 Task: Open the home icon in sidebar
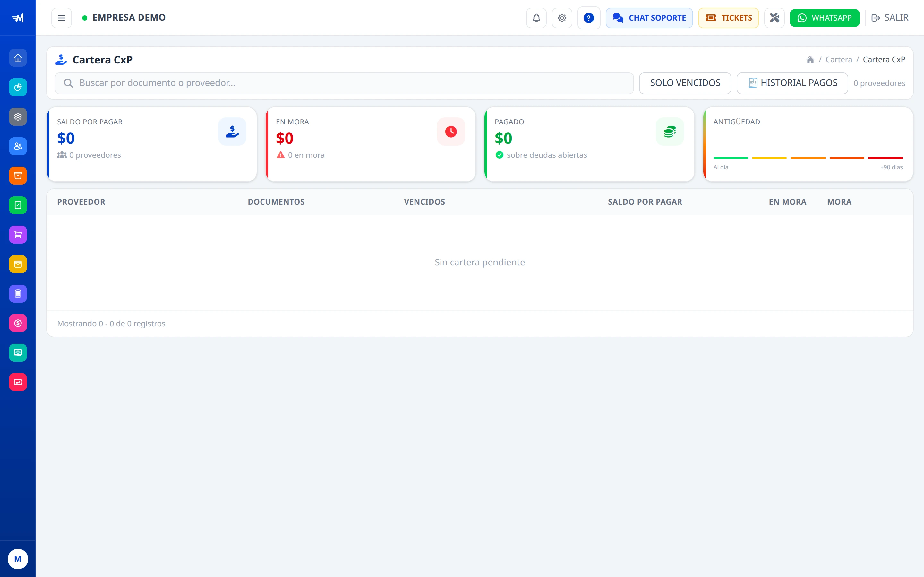(18, 58)
